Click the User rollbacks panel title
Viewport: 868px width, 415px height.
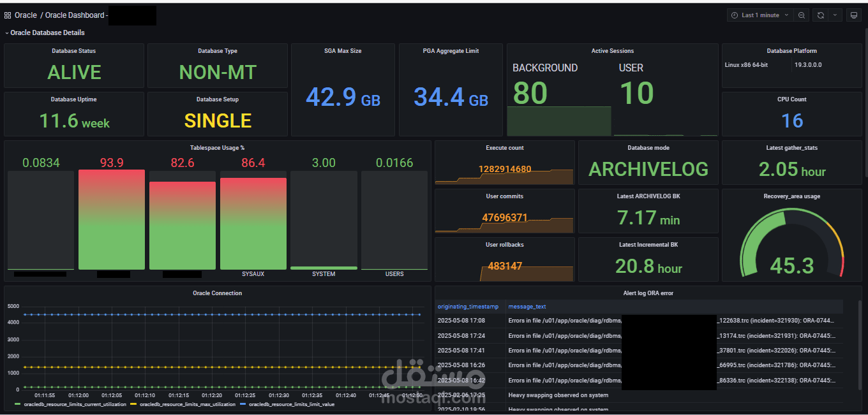505,245
